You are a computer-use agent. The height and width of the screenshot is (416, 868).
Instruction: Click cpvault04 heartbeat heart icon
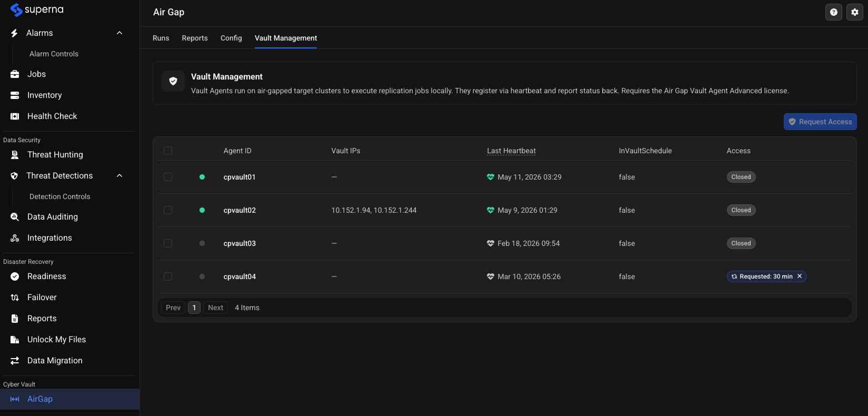pyautogui.click(x=491, y=276)
